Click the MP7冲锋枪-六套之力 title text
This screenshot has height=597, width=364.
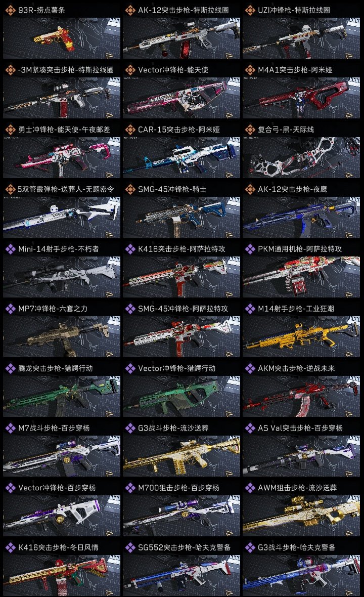[x=53, y=309]
